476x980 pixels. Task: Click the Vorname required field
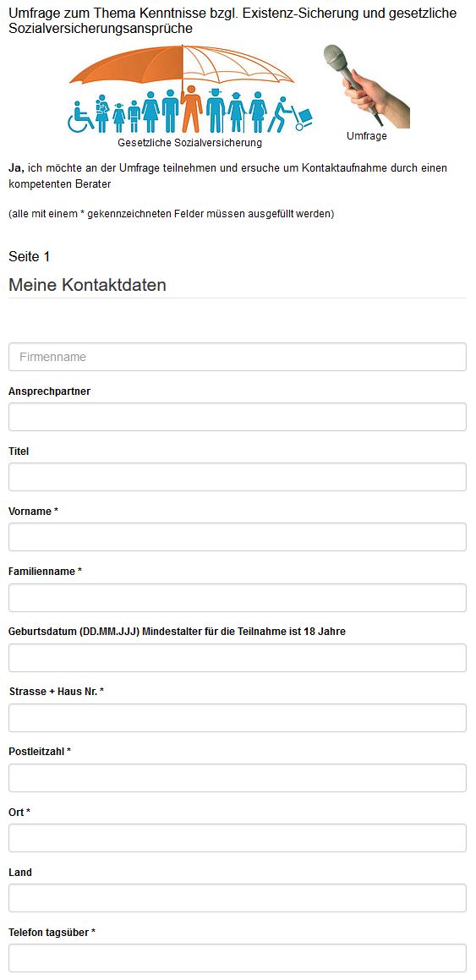(x=238, y=537)
